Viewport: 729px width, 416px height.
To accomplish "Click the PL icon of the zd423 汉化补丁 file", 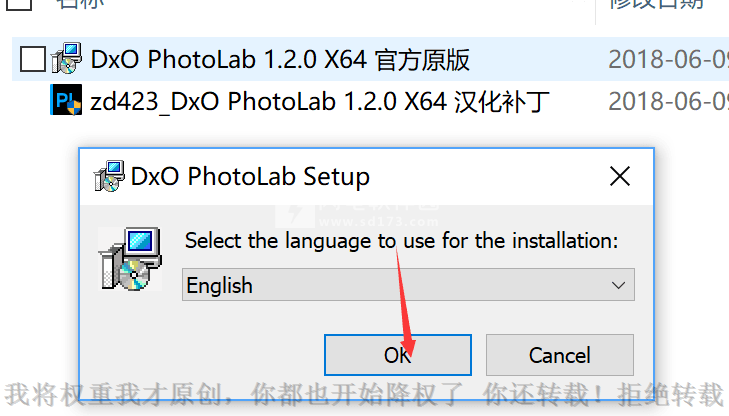I will pyautogui.click(x=66, y=100).
